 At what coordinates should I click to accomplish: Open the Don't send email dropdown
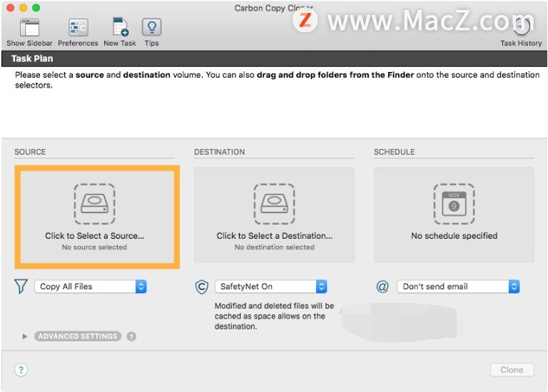click(x=458, y=287)
